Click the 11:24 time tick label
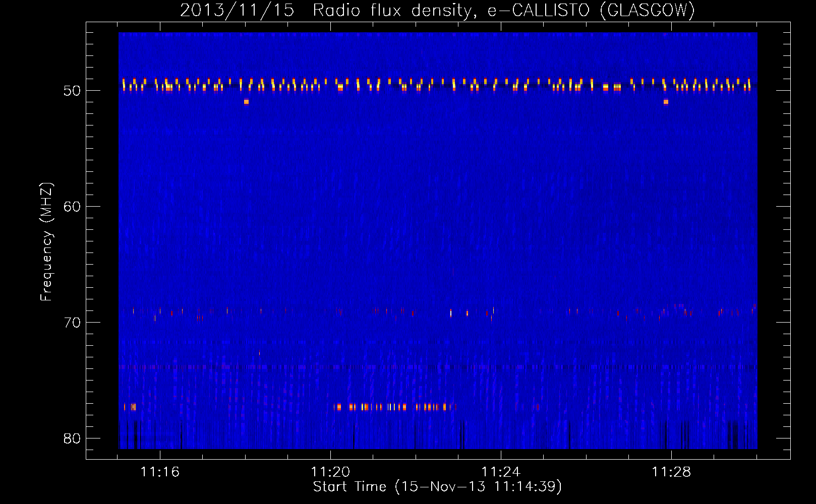 [x=501, y=472]
